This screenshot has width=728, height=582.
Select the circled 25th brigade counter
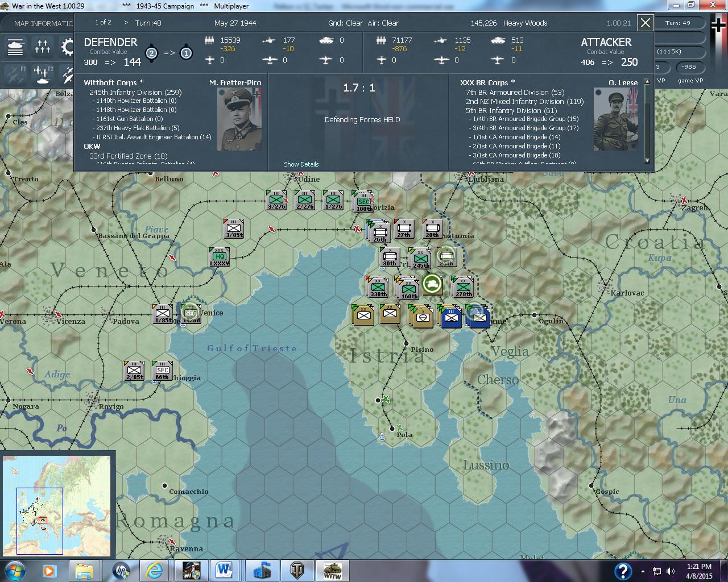(446, 257)
